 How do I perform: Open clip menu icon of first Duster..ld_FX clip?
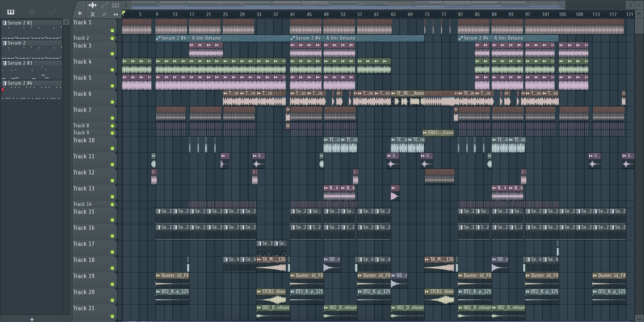158,276
